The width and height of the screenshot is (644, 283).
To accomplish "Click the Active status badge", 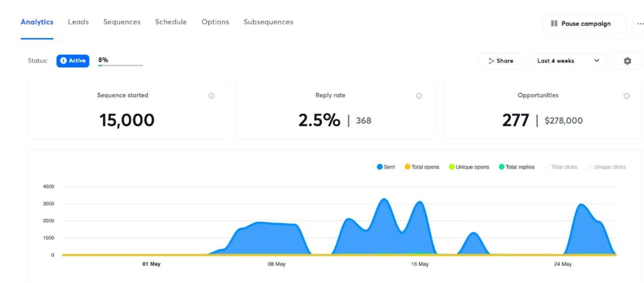I will 73,61.
